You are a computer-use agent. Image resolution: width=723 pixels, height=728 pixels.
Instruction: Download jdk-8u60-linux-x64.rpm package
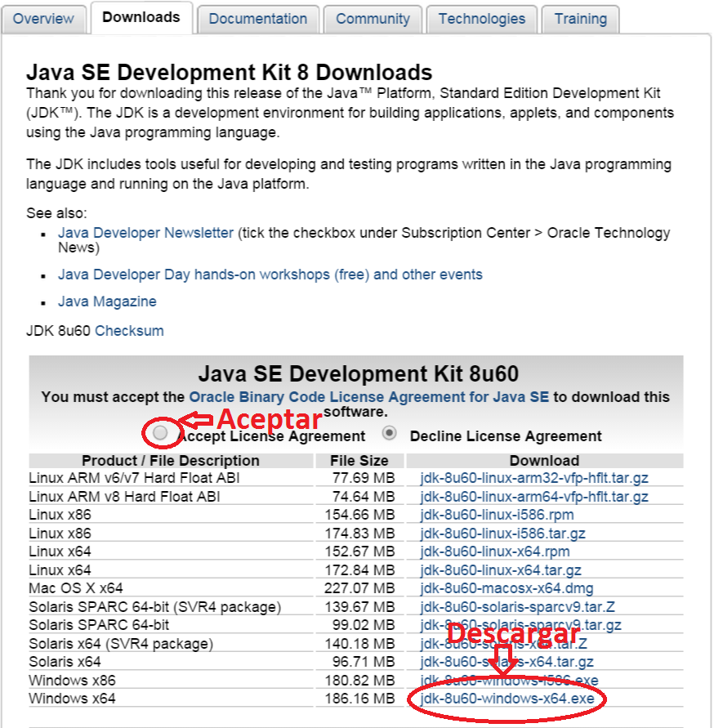495,552
